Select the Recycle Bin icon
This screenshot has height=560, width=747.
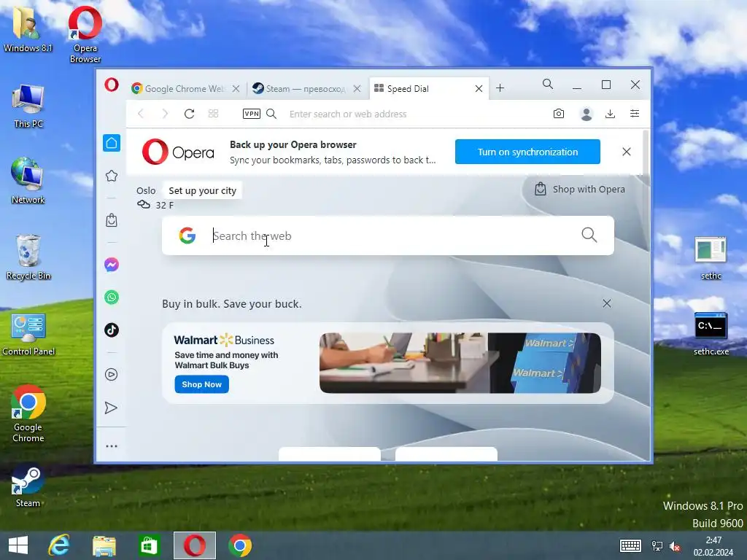coord(28,257)
